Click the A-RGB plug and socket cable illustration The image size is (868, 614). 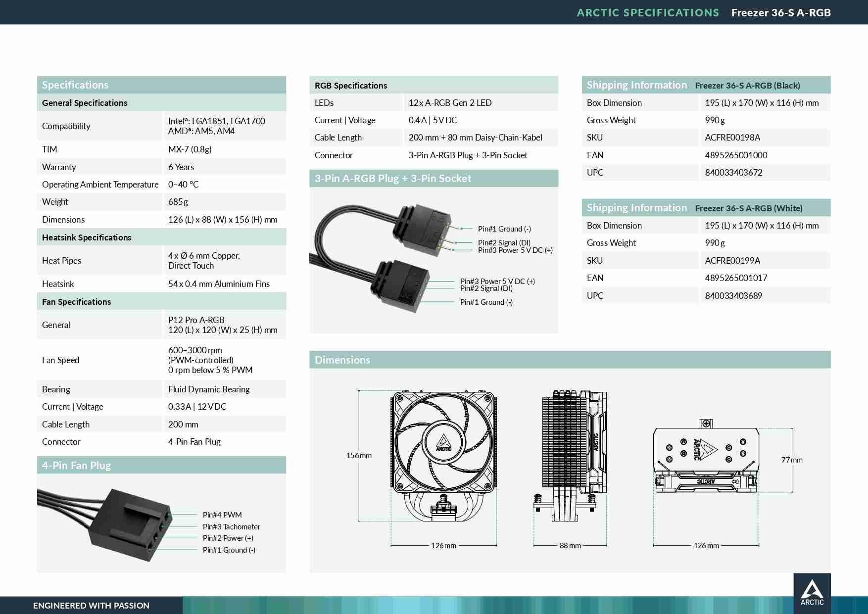tap(381, 257)
